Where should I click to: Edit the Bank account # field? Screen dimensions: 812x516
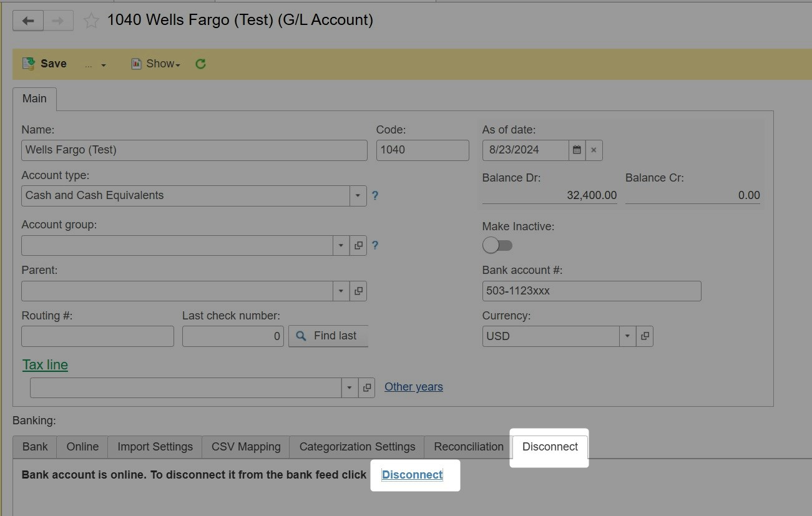tap(592, 291)
